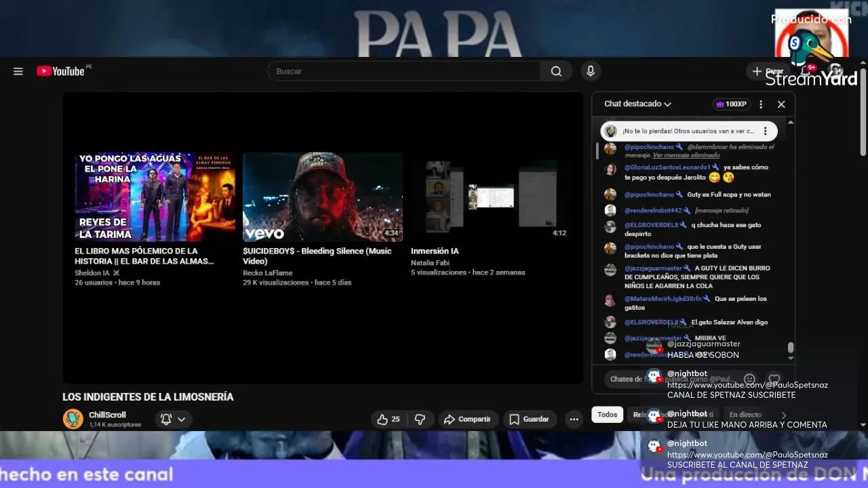The height and width of the screenshot is (488, 868).
Task: Select the Todos filter chip
Action: click(x=607, y=415)
